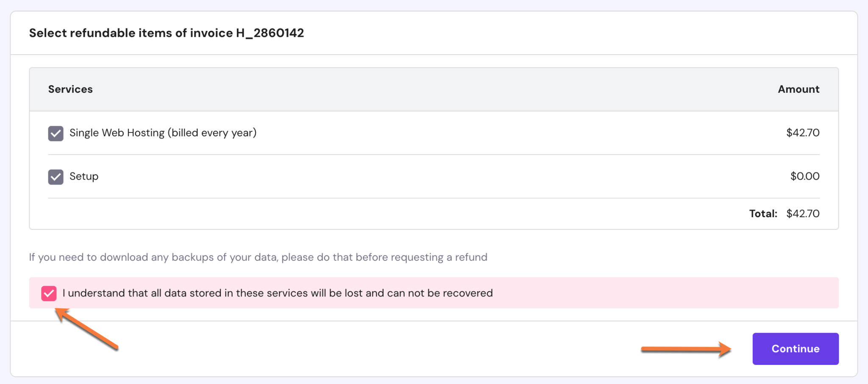Select the data loss acknowledgment text
The image size is (868, 384).
click(278, 293)
